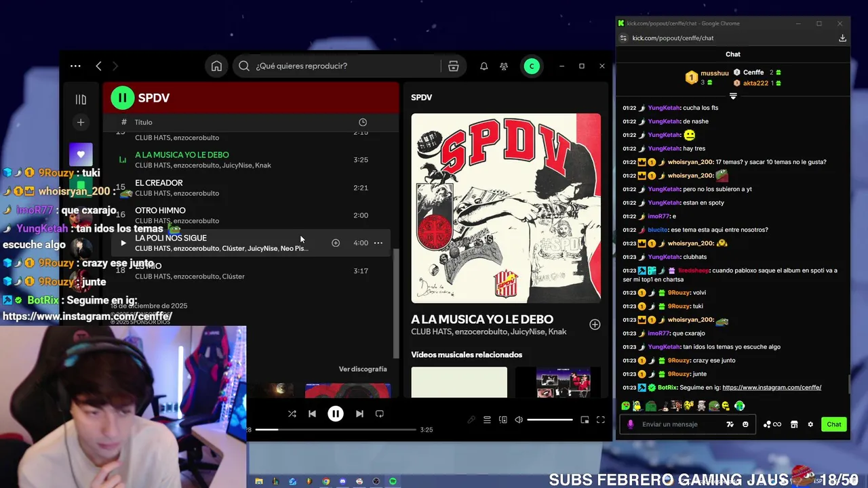868x488 pixels.
Task: Open Google Chrome from the taskbar
Action: [326, 481]
